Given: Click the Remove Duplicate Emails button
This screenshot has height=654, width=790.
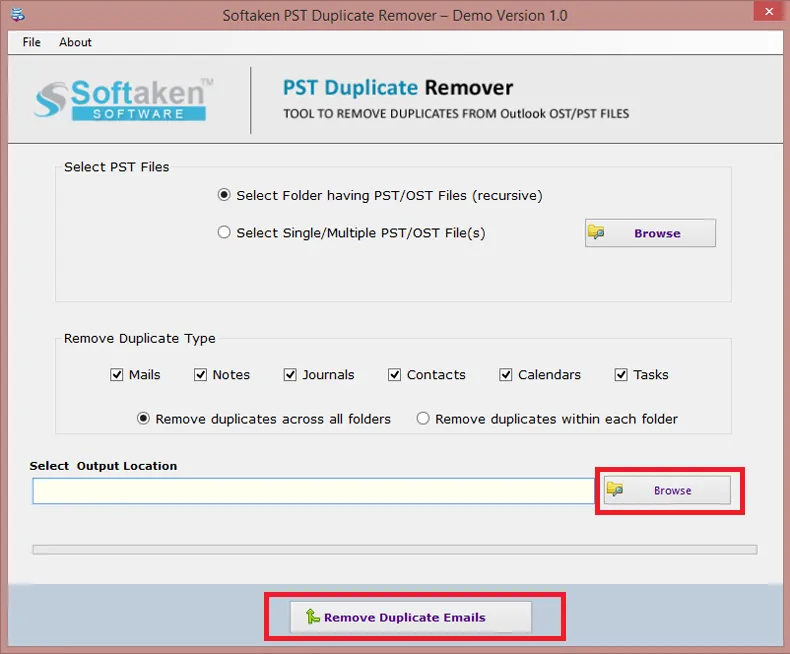Looking at the screenshot, I should click(x=411, y=617).
